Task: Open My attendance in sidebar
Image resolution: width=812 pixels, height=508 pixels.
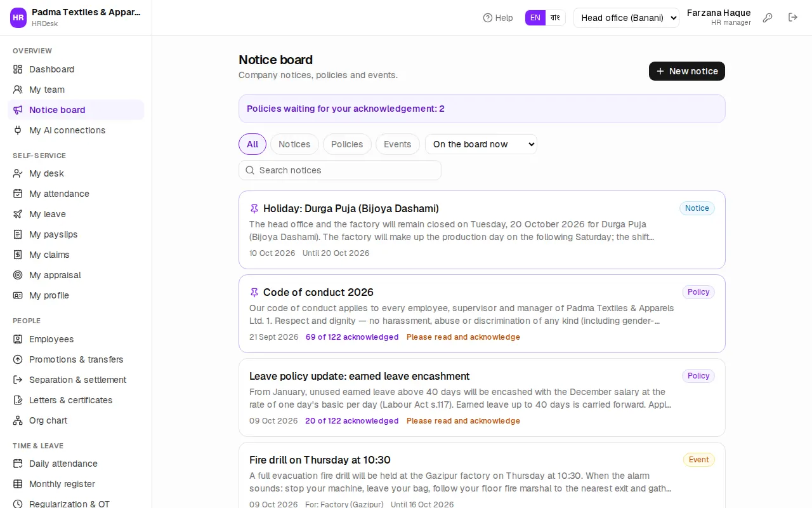Action: pos(76,194)
